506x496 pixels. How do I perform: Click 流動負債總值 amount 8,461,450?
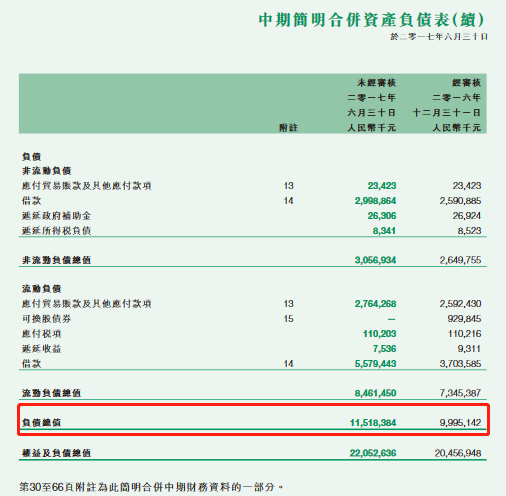point(375,393)
